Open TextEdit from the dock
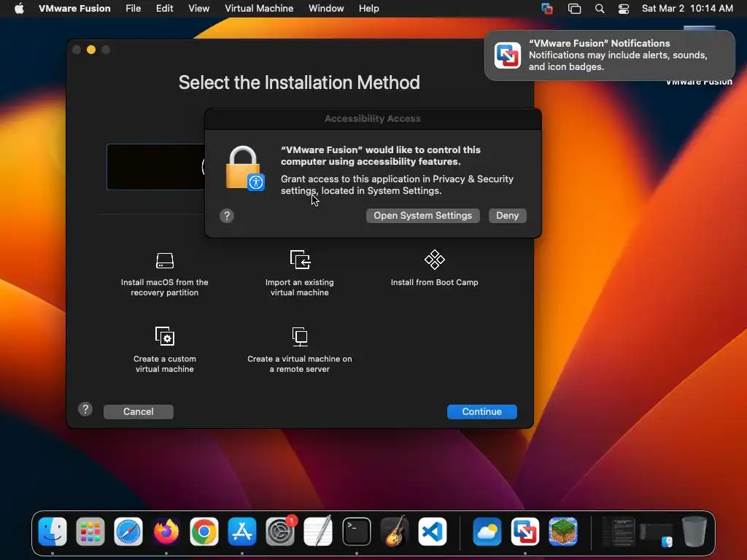The image size is (747, 560). [x=318, y=532]
